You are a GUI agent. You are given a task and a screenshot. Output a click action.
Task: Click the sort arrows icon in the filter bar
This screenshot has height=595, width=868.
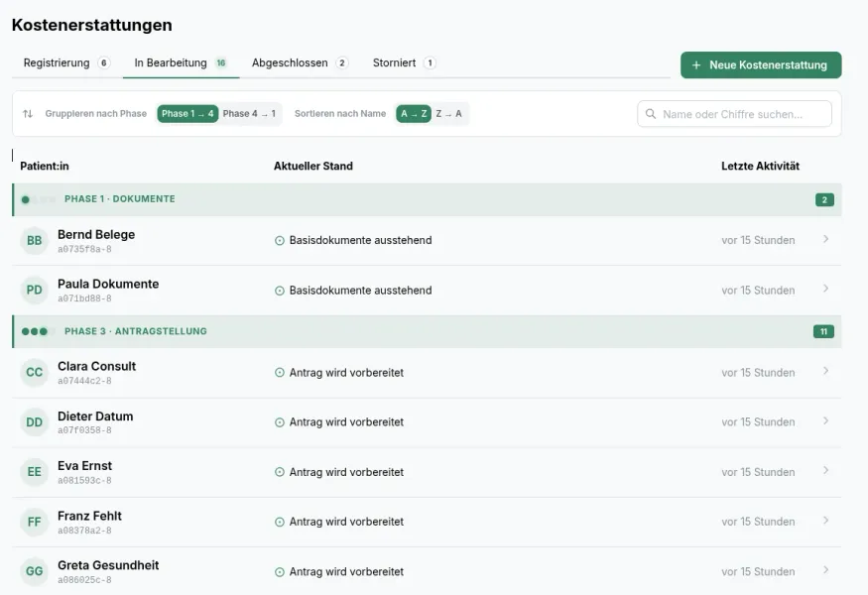coord(28,113)
